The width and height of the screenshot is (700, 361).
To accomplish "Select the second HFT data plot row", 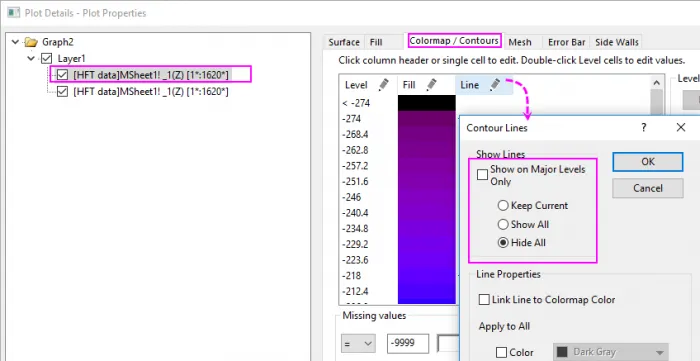I will 151,91.
